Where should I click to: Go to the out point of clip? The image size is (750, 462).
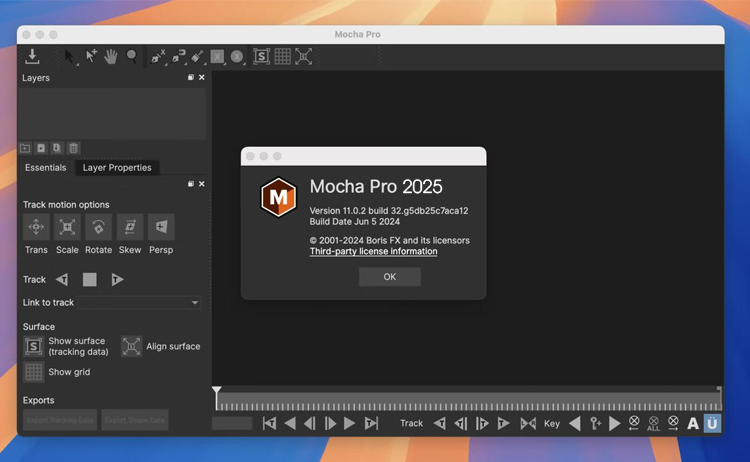371,423
